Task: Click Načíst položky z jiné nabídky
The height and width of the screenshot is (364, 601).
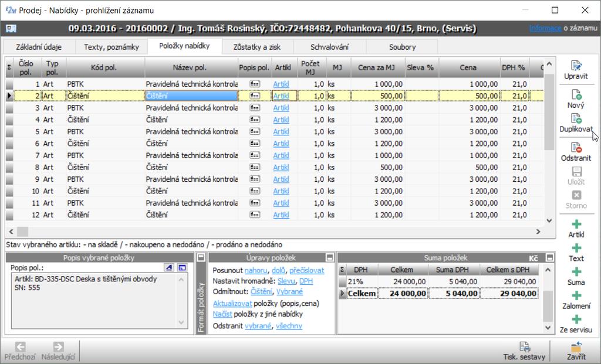Action: tap(222, 314)
